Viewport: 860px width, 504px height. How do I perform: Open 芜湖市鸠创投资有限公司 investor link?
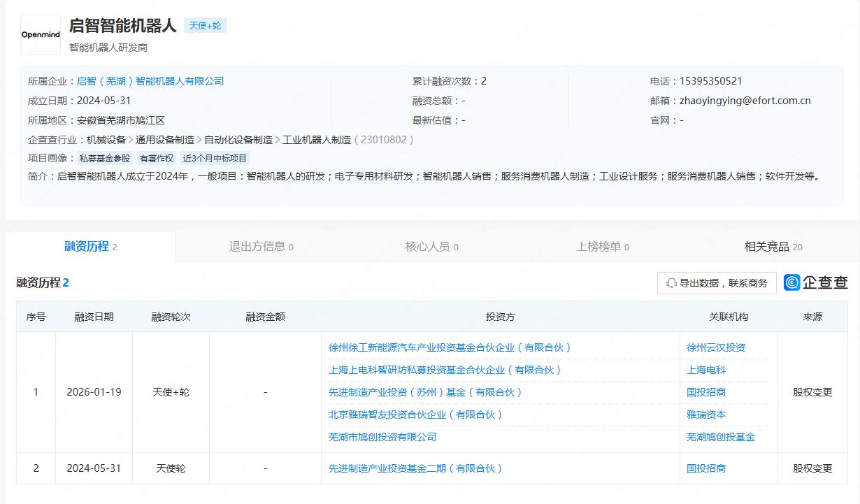[382, 437]
